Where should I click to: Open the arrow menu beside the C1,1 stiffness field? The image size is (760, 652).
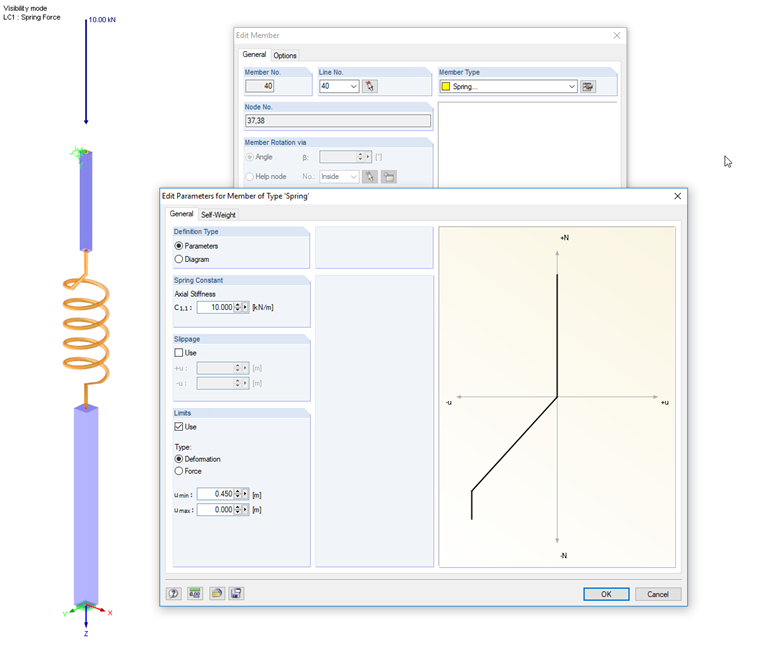(245, 307)
